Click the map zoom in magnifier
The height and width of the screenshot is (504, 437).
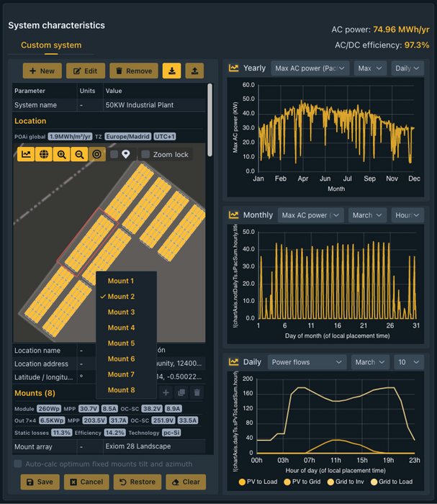point(62,154)
